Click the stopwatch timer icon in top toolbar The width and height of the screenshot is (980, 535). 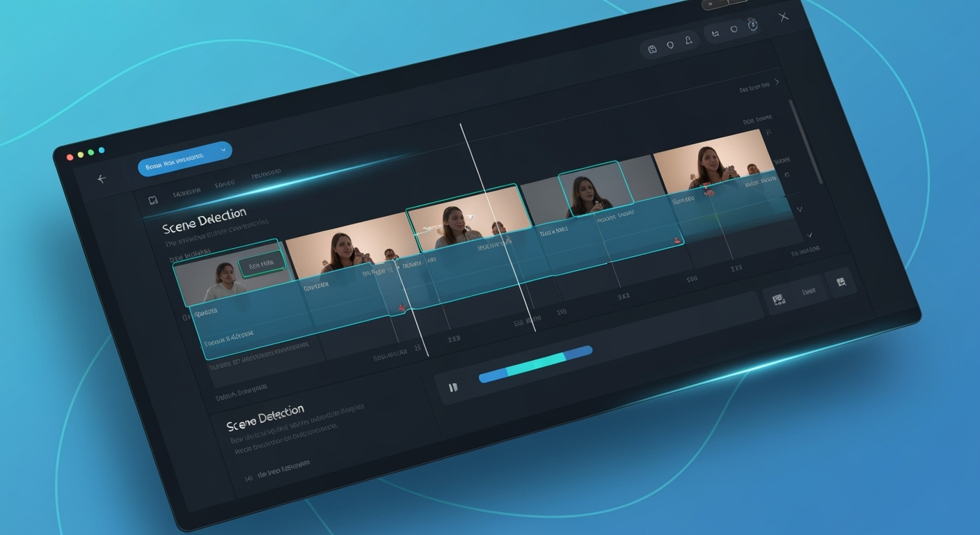pos(752,26)
